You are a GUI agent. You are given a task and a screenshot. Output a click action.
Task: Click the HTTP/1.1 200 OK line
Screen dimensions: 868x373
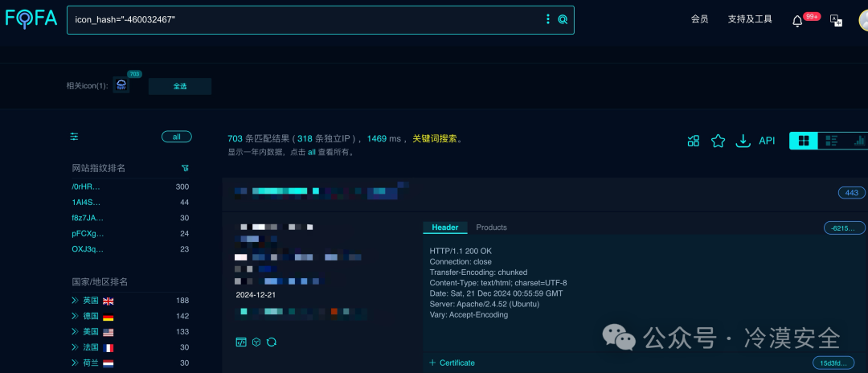pyautogui.click(x=461, y=251)
